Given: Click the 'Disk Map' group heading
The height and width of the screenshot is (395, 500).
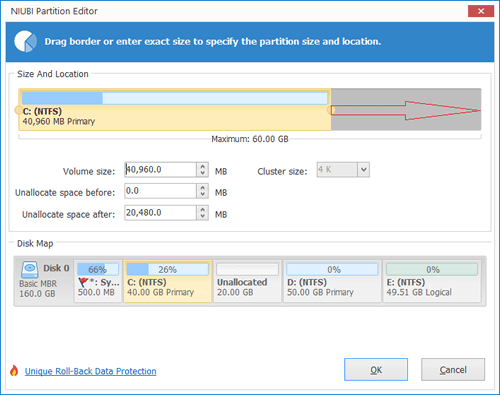Looking at the screenshot, I should 35,244.
